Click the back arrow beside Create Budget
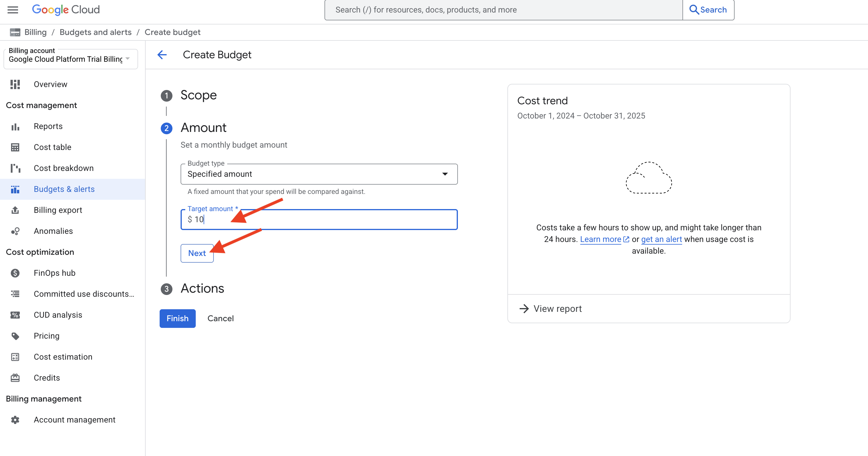This screenshot has width=868, height=456. pyautogui.click(x=162, y=54)
